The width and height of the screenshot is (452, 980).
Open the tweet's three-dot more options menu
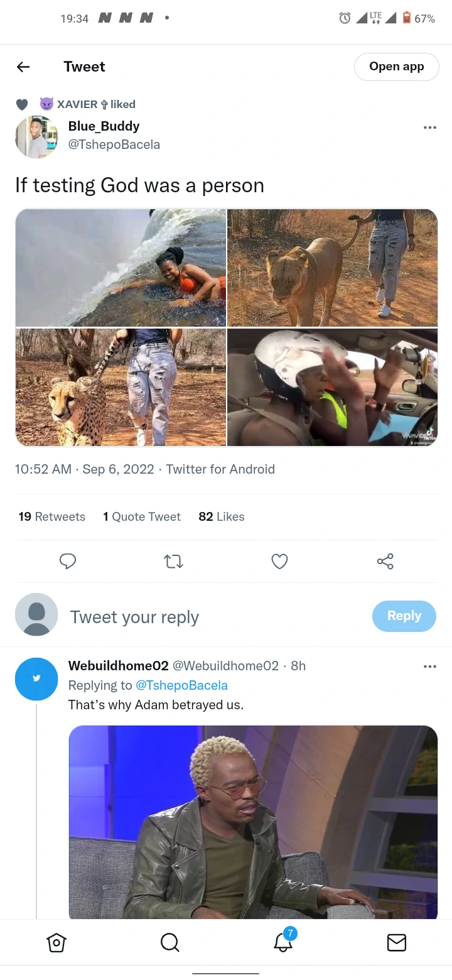point(429,128)
